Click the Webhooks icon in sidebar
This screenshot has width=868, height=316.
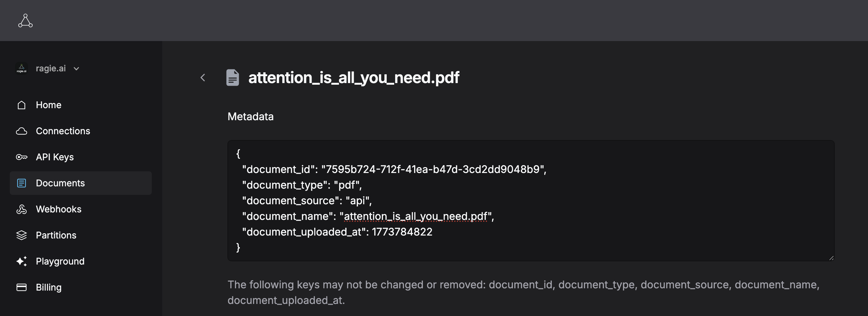[x=22, y=209]
